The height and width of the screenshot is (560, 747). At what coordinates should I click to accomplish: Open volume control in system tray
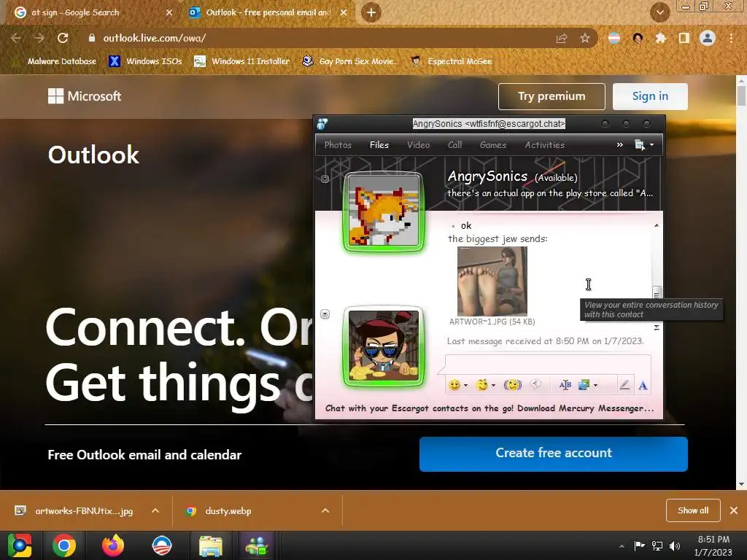(x=675, y=545)
